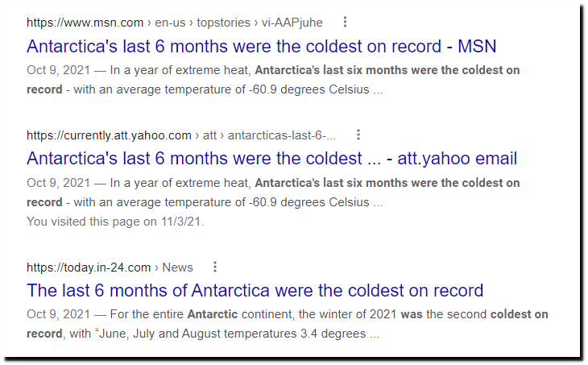Open three-dot options beside today.in-24.com result
The width and height of the screenshot is (588, 365).
click(x=215, y=267)
